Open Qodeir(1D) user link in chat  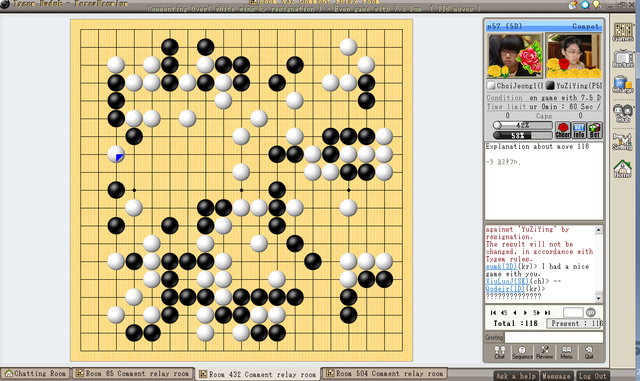point(504,289)
